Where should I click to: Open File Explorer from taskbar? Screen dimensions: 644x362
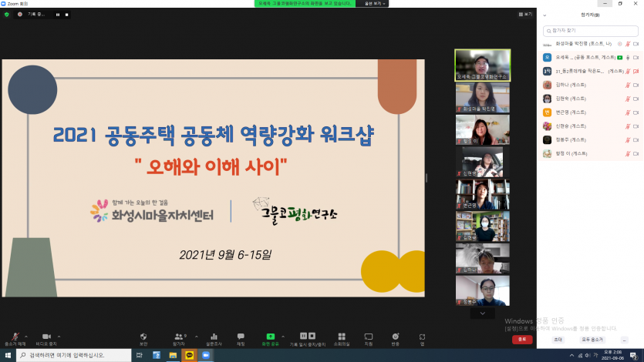coord(173,355)
